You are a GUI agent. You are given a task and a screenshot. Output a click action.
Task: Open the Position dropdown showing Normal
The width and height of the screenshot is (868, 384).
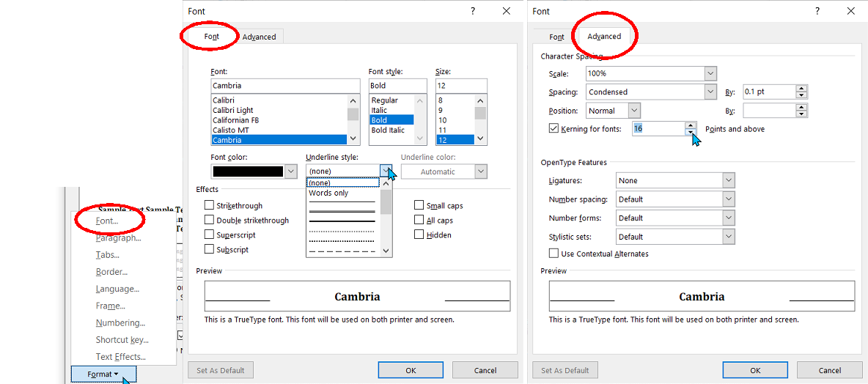coord(614,111)
